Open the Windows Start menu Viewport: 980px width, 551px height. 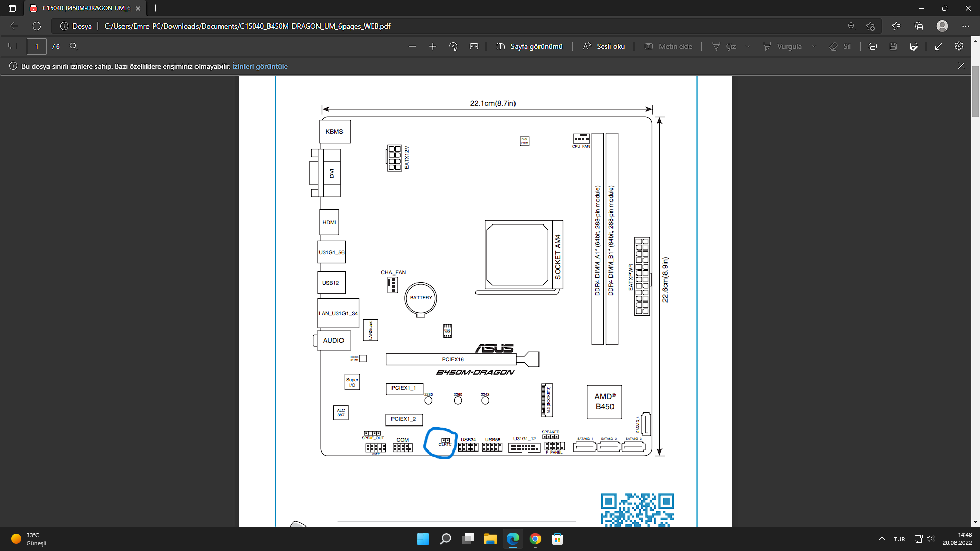click(x=423, y=539)
